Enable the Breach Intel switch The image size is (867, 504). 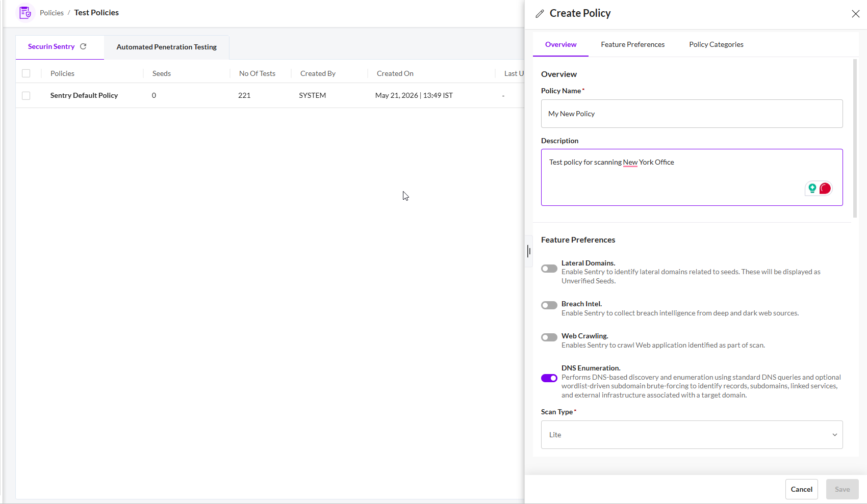point(549,305)
